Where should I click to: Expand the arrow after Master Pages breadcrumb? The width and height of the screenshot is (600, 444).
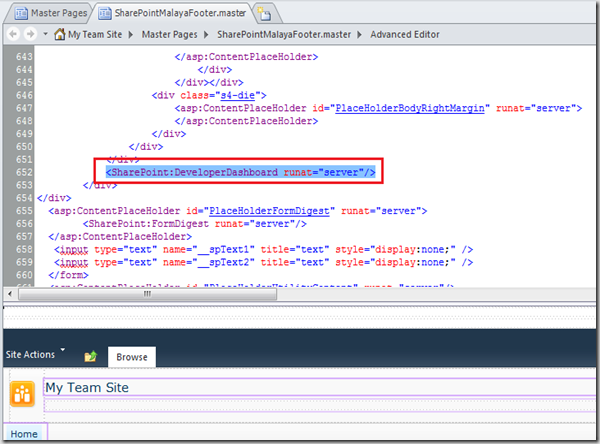pos(206,34)
